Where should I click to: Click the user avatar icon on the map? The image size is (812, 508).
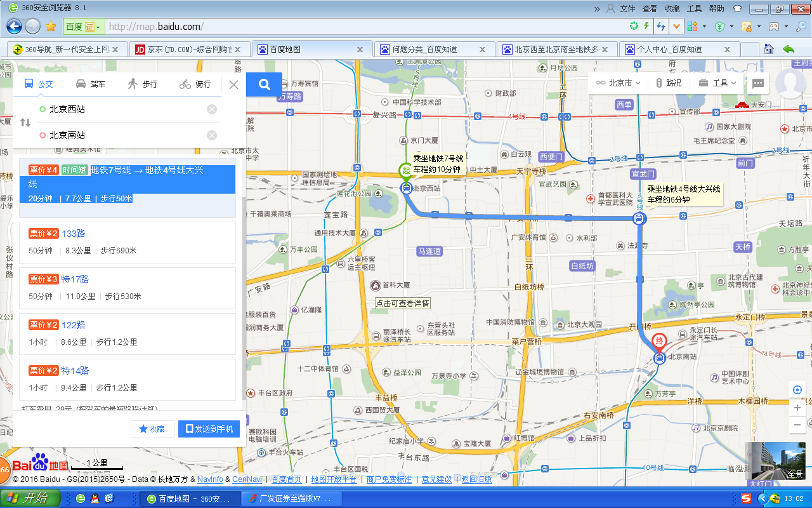(790, 83)
